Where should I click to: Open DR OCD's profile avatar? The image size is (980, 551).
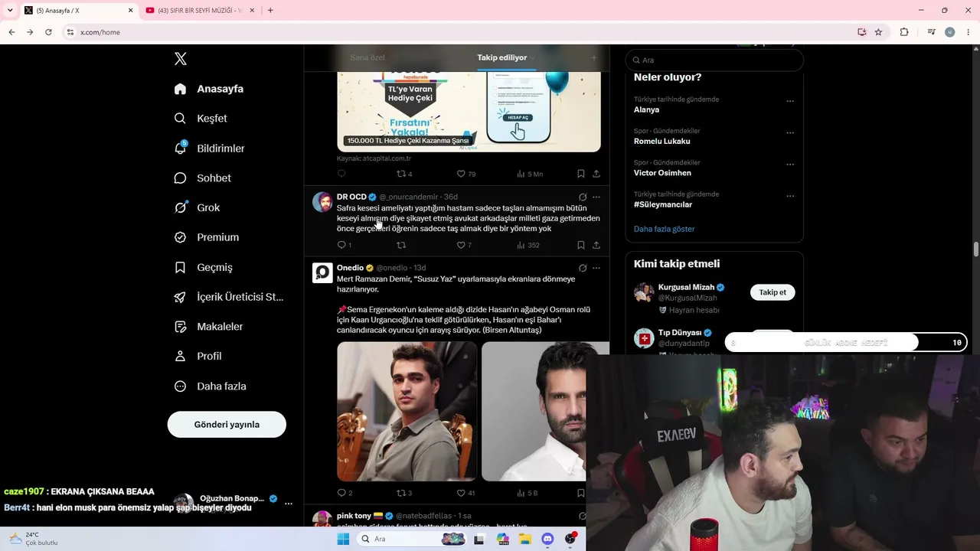pos(322,202)
